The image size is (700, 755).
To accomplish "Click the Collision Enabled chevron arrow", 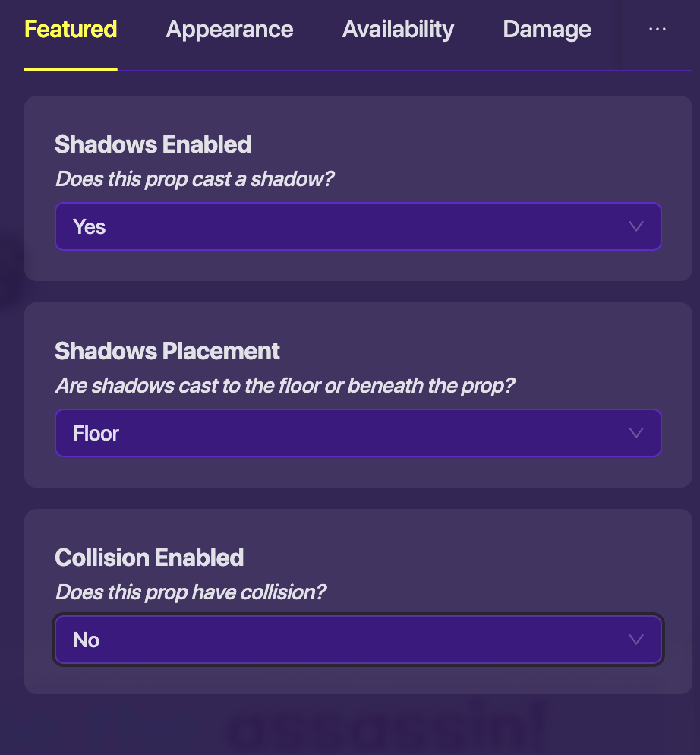I will [x=636, y=640].
